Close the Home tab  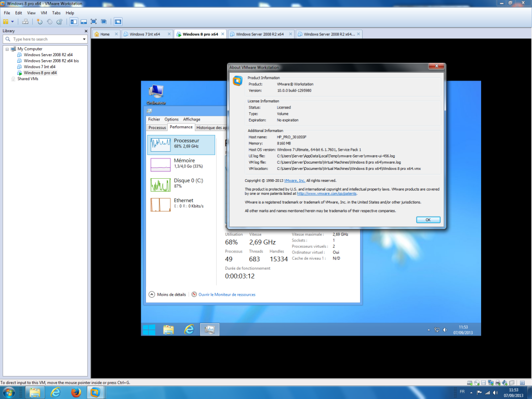click(116, 34)
